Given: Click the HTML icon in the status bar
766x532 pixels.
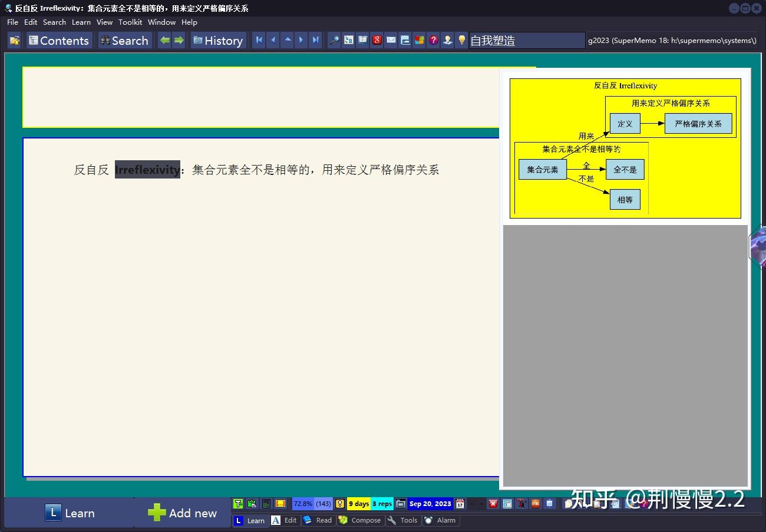Looking at the screenshot, I should point(535,504).
